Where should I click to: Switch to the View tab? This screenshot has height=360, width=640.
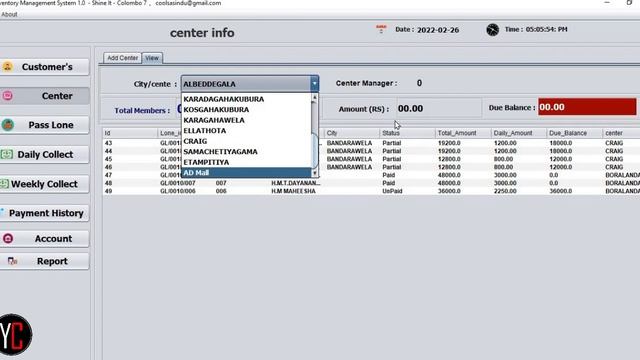pos(152,58)
